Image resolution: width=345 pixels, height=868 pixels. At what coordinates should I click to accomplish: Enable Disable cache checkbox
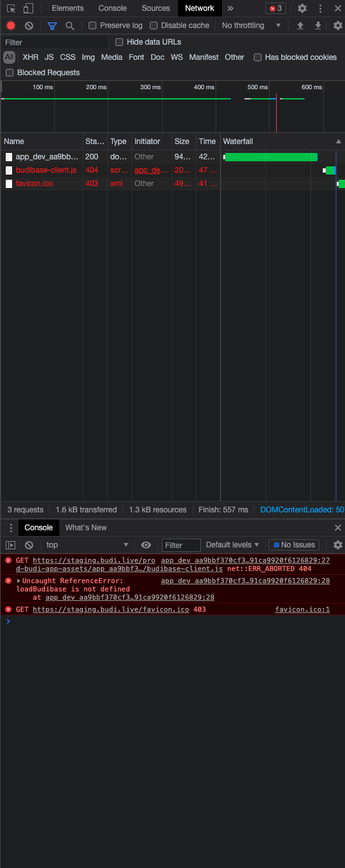click(x=154, y=25)
